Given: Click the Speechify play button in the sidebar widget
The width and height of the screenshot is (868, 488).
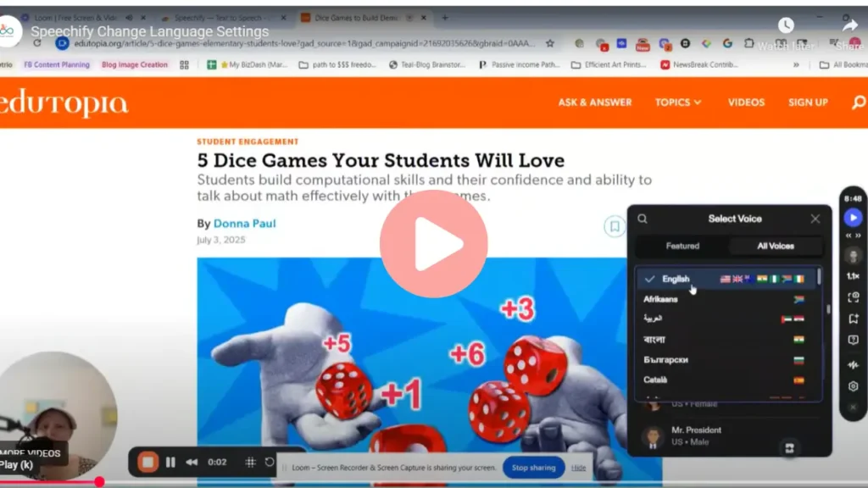Looking at the screenshot, I should click(x=853, y=218).
